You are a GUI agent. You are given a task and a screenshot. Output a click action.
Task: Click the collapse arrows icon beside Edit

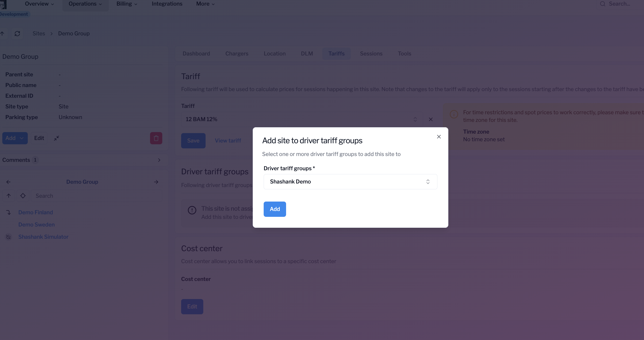[57, 138]
